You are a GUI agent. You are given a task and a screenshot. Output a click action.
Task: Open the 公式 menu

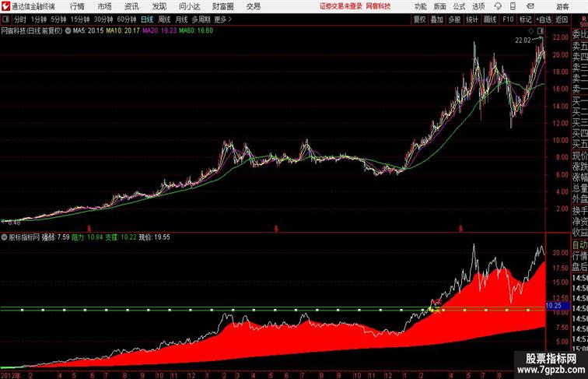459,6
